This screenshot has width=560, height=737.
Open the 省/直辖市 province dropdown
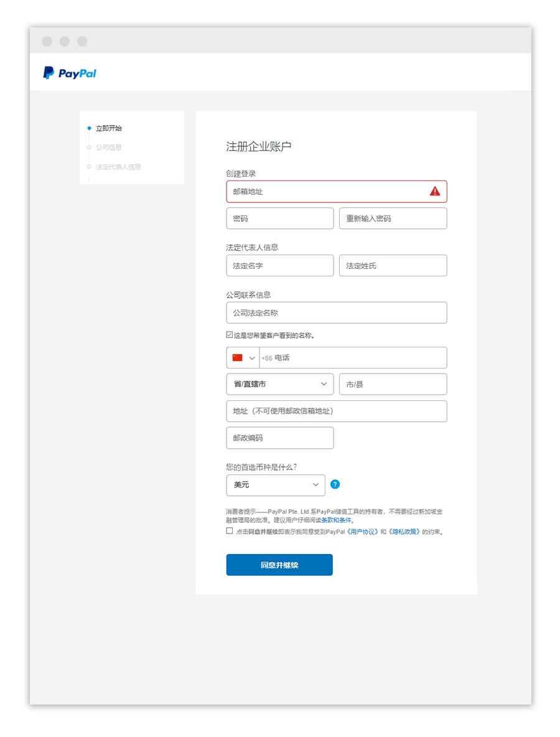click(x=280, y=384)
